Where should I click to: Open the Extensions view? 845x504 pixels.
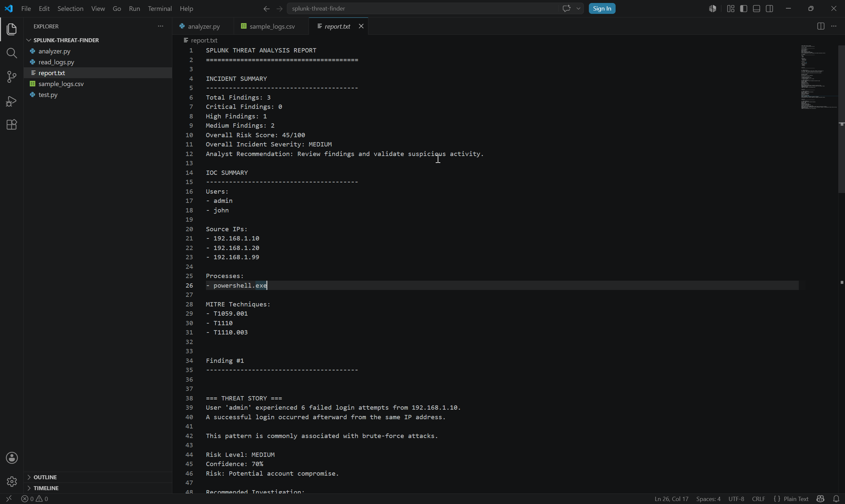coord(12,125)
